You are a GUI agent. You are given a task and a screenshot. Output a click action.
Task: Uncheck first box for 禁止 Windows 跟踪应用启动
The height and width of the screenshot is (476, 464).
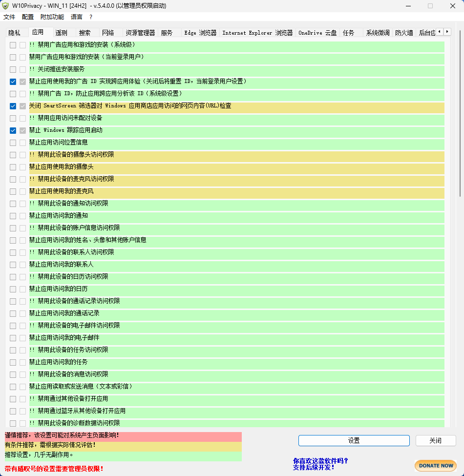(x=13, y=130)
